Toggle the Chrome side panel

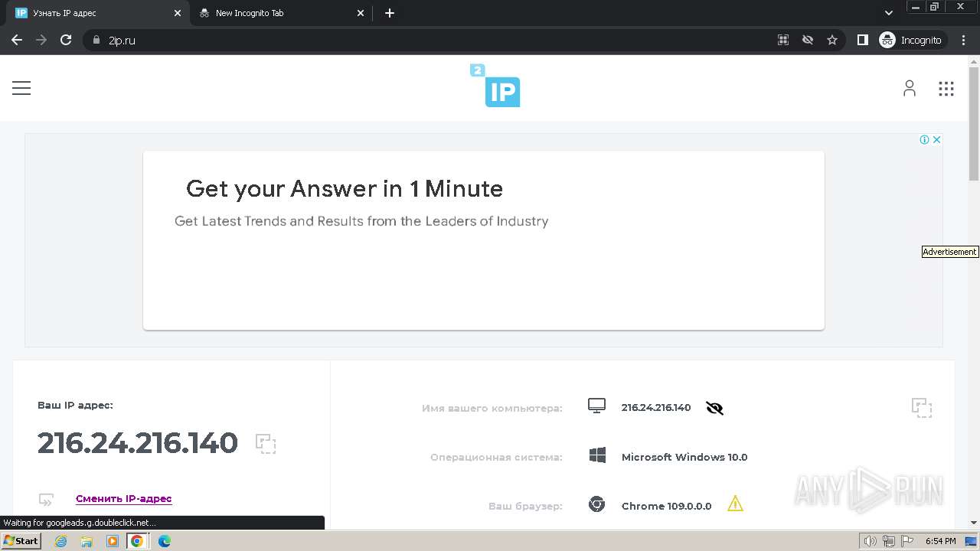click(x=863, y=40)
